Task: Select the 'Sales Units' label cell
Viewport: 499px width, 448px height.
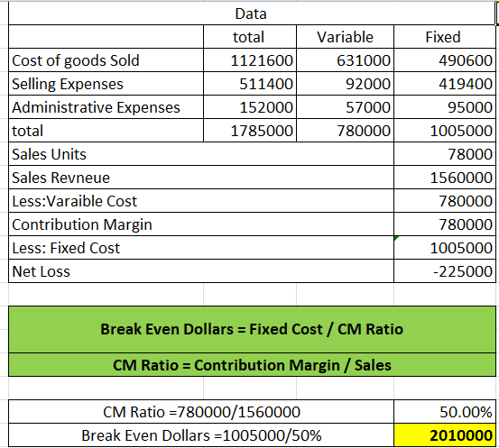Action: [201, 154]
